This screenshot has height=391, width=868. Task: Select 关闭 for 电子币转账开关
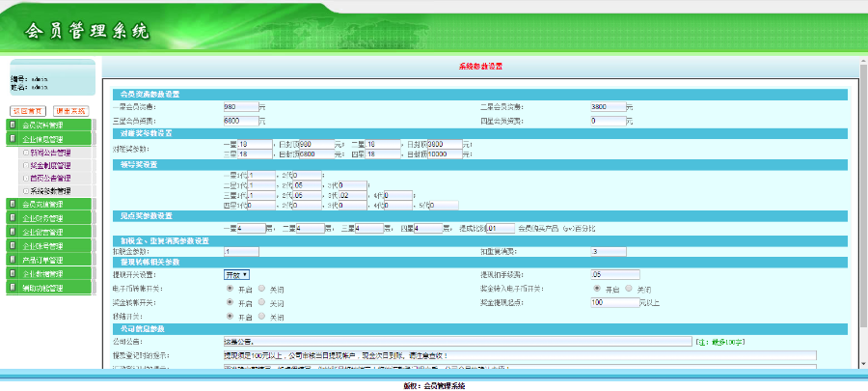[261, 289]
